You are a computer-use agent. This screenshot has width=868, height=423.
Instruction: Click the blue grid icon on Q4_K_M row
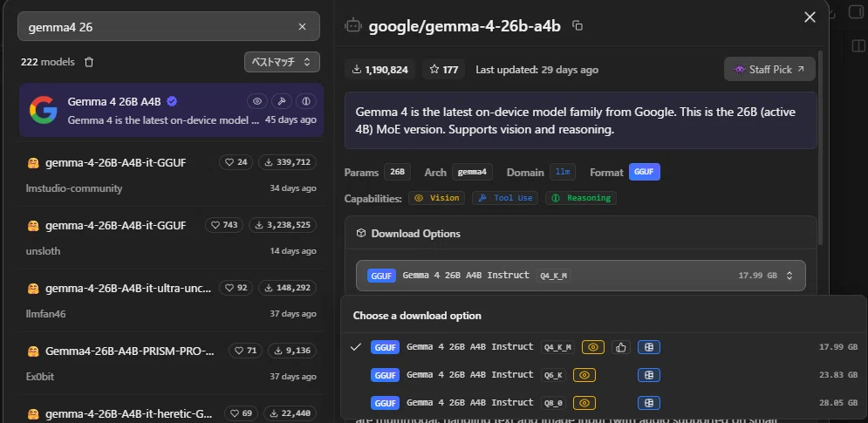click(x=649, y=347)
